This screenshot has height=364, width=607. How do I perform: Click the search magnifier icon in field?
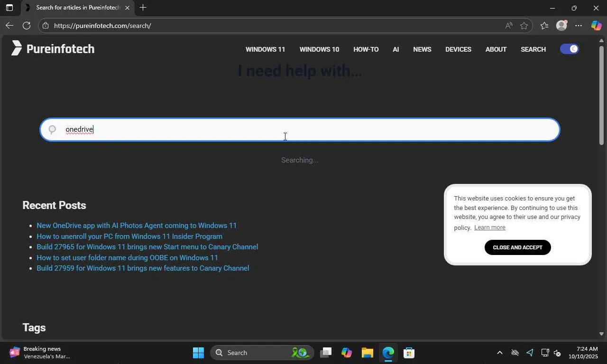pyautogui.click(x=52, y=129)
